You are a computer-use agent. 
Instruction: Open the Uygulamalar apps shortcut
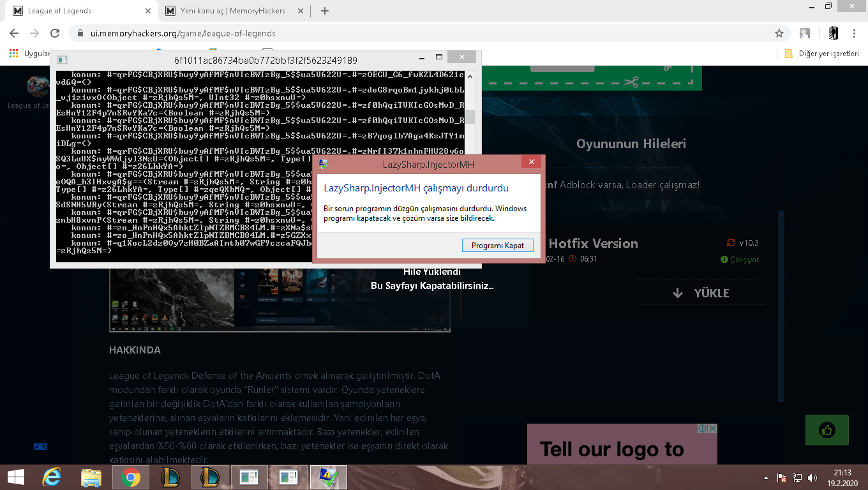pos(29,54)
